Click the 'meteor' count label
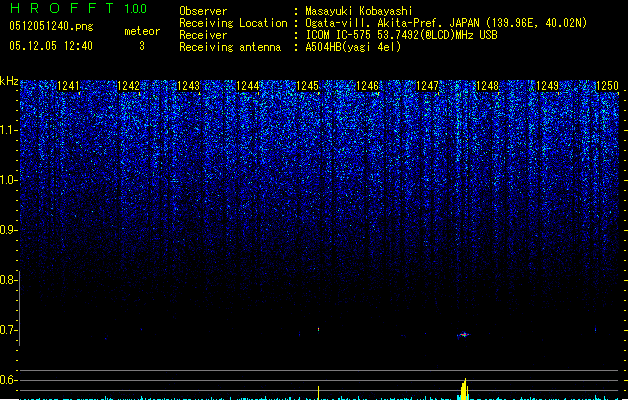The width and height of the screenshot is (629, 400). pos(142,31)
